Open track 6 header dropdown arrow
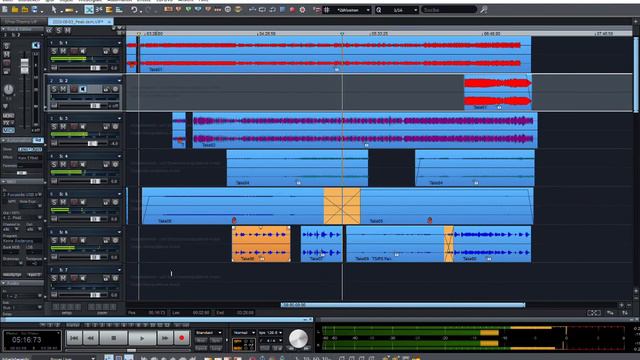Screen dimensions: 640x360 pos(120,232)
